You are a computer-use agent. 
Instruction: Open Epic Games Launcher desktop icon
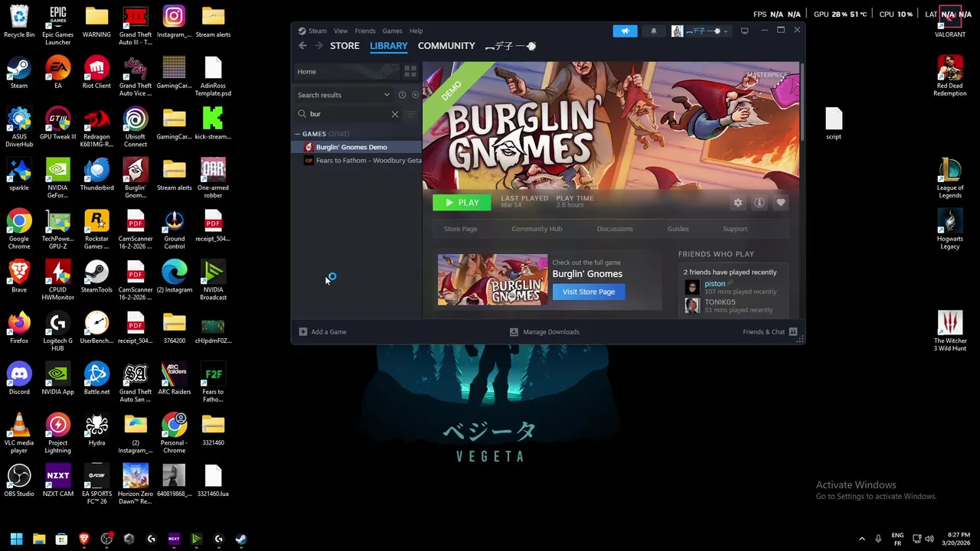58,25
